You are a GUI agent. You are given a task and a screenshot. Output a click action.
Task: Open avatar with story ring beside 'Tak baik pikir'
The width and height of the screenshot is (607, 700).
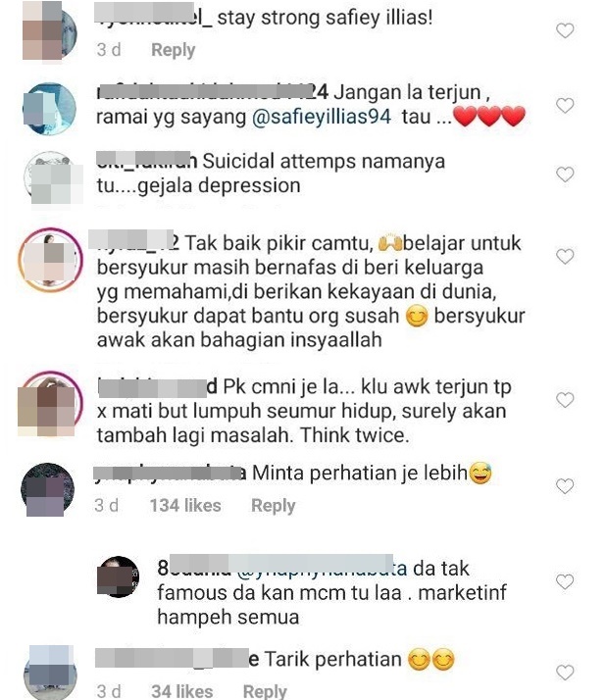[50, 260]
